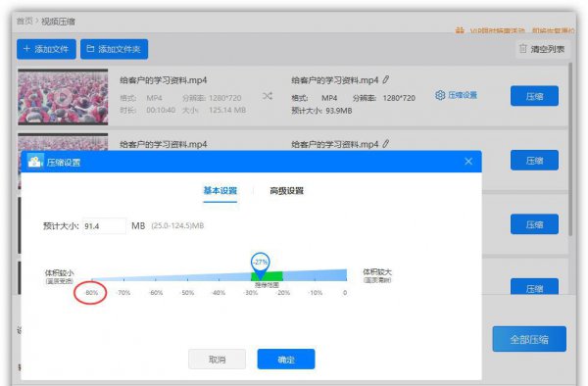Click 压缩 button for third video row
588x386 pixels.
click(534, 224)
